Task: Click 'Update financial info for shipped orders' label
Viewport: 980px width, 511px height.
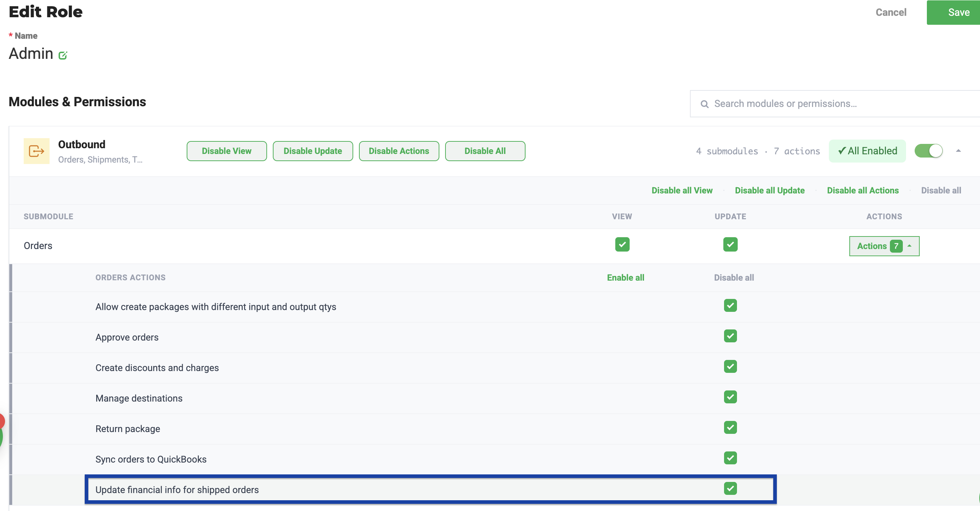Action: (x=177, y=490)
